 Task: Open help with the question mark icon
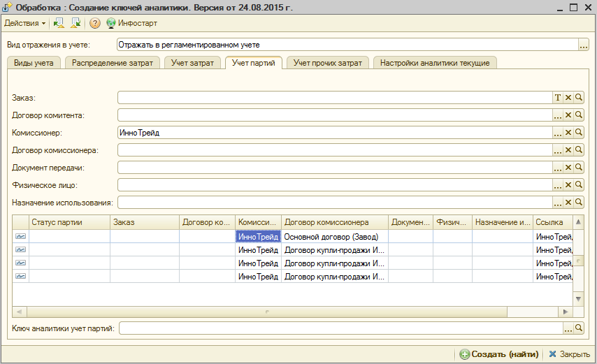95,23
